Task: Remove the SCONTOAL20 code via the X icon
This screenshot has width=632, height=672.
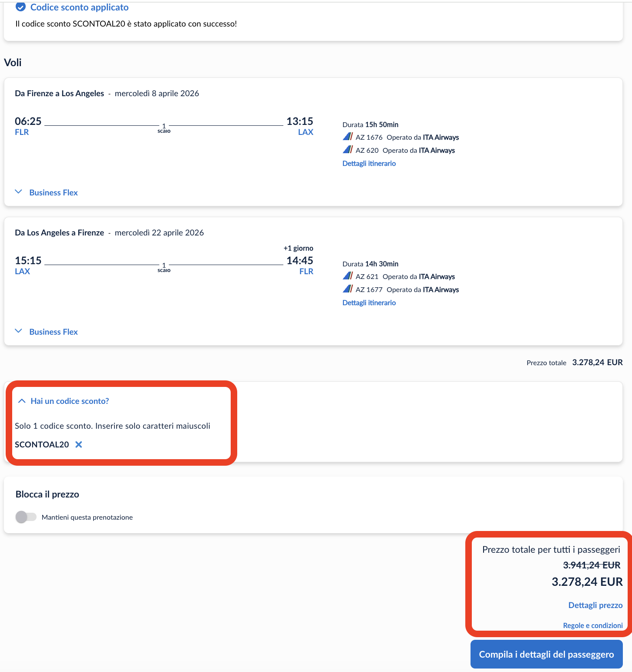Action: coord(79,444)
